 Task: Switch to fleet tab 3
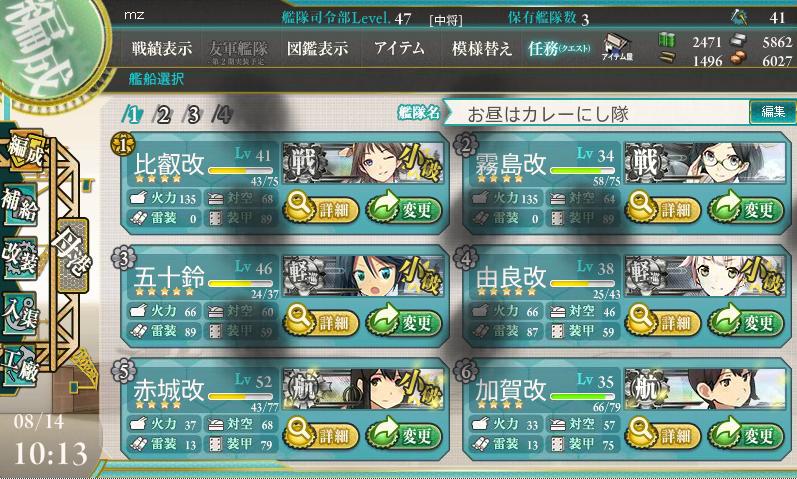193,115
